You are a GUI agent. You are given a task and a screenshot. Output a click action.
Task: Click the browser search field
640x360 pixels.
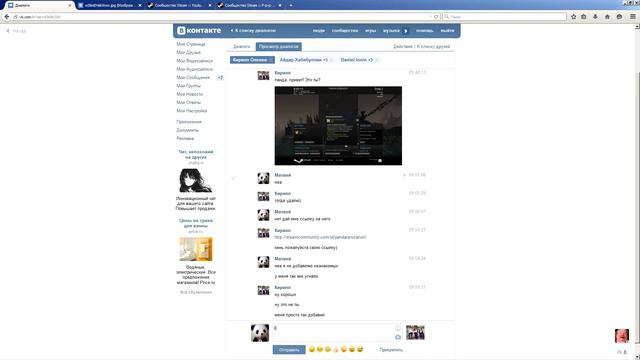(504, 17)
